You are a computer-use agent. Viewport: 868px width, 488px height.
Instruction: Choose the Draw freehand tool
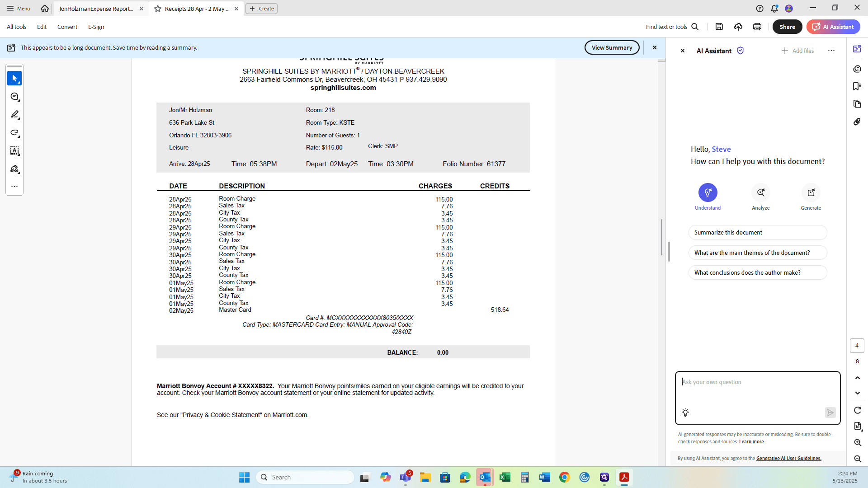pos(14,133)
